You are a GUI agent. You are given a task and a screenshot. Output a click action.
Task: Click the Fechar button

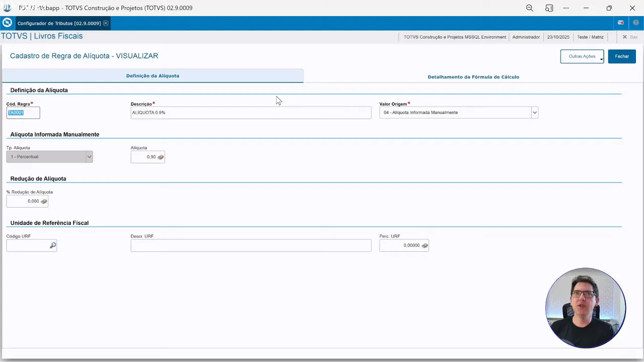pyautogui.click(x=621, y=56)
